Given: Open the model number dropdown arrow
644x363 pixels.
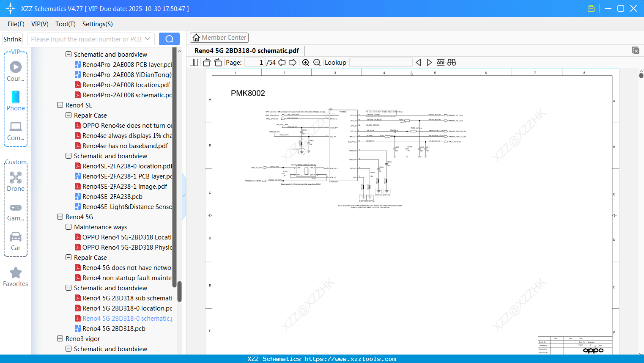Looking at the screenshot, I should coord(148,39).
